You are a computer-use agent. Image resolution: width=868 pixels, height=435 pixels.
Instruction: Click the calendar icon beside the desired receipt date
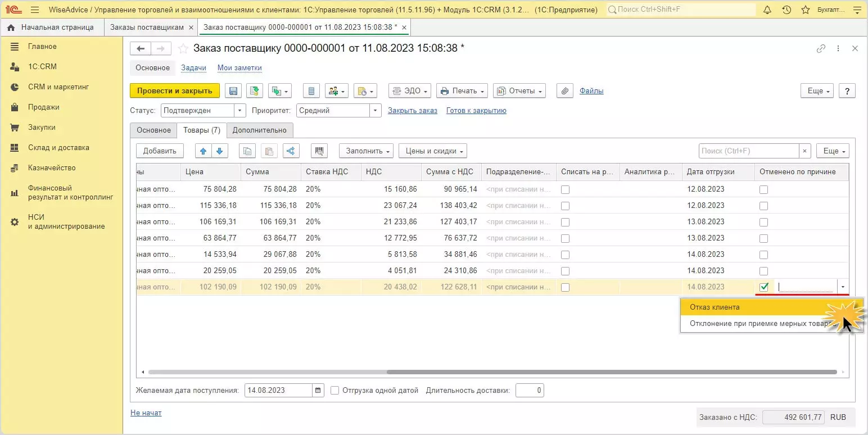318,390
